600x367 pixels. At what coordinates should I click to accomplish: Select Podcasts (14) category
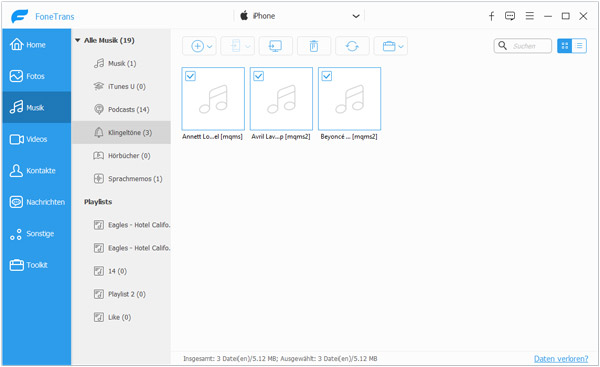click(x=121, y=109)
